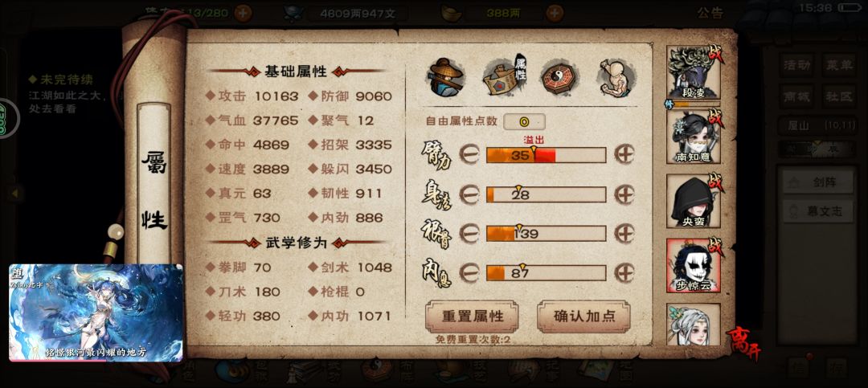Screen dimensions: 868x388
Task: Open the 公告 announcement menu
Action: tap(710, 13)
